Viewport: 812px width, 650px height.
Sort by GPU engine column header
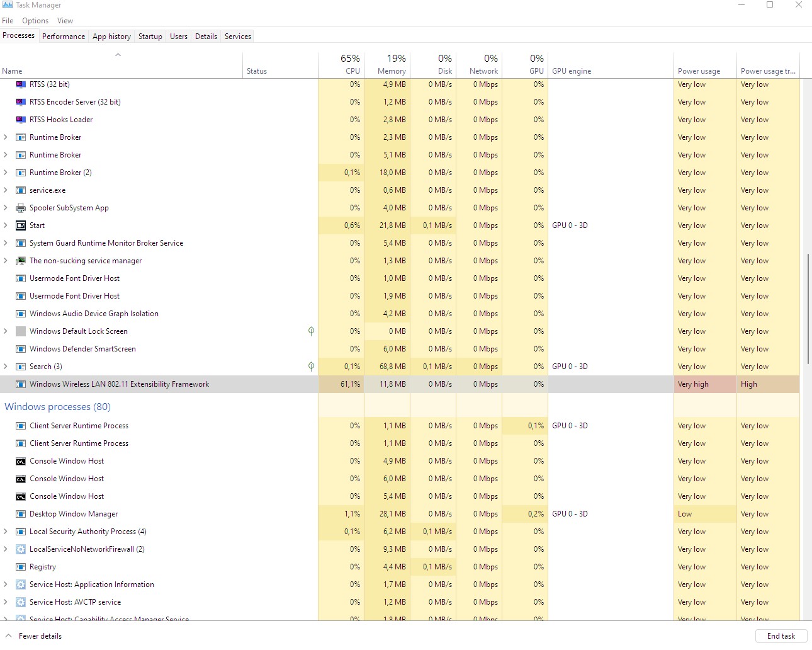(611, 64)
